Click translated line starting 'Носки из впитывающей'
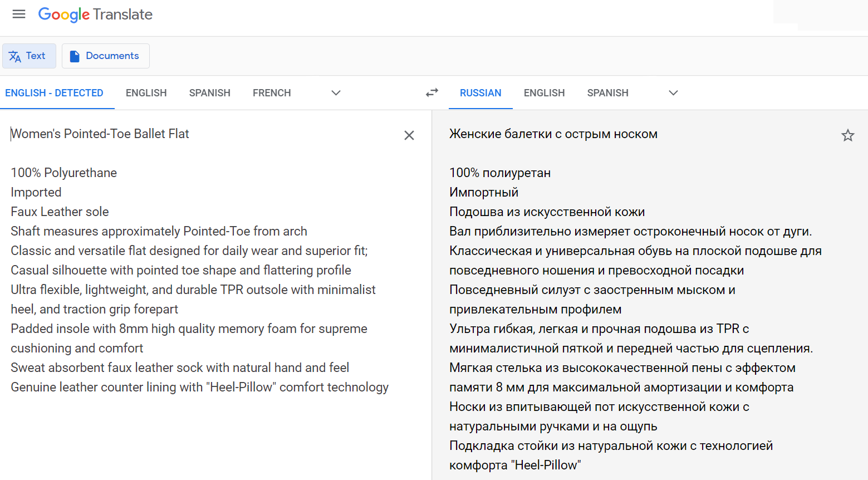The width and height of the screenshot is (868, 480). (x=600, y=417)
